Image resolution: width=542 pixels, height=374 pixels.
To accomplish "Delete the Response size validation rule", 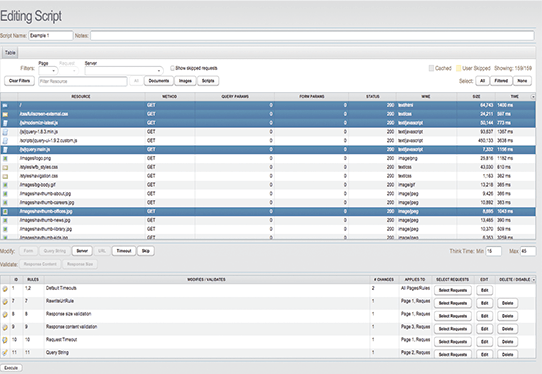I will tap(507, 316).
